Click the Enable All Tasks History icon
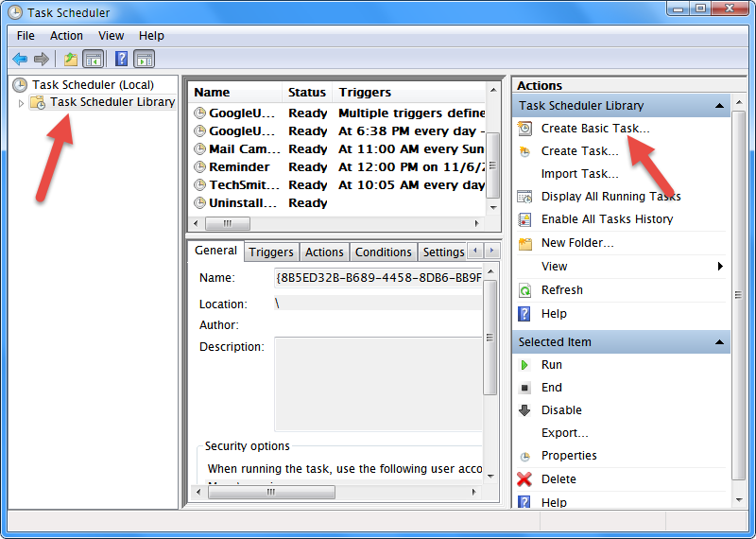 524,219
